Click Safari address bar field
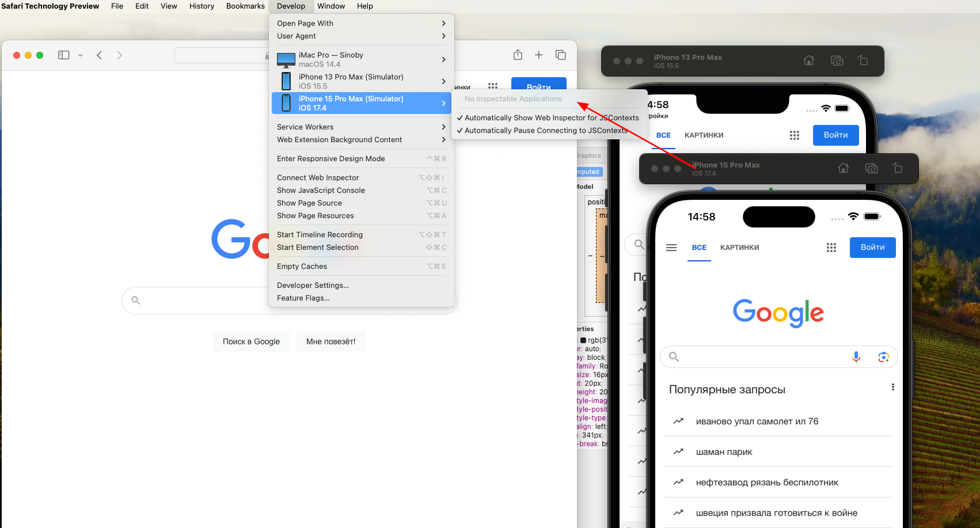 pos(222,55)
